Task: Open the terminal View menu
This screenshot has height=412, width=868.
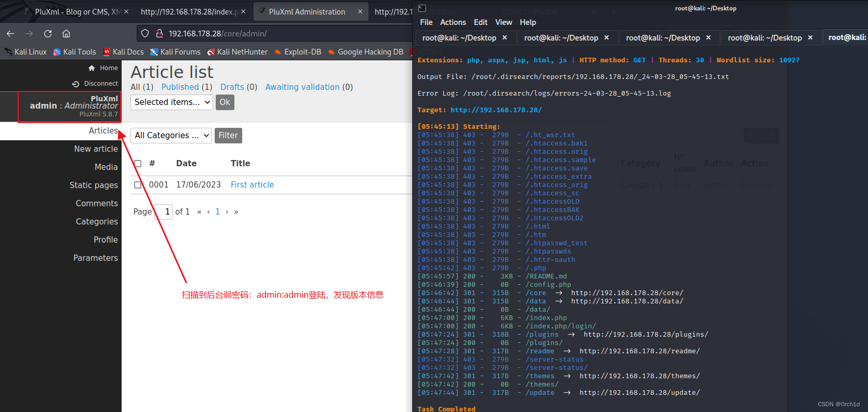Action: pos(504,22)
